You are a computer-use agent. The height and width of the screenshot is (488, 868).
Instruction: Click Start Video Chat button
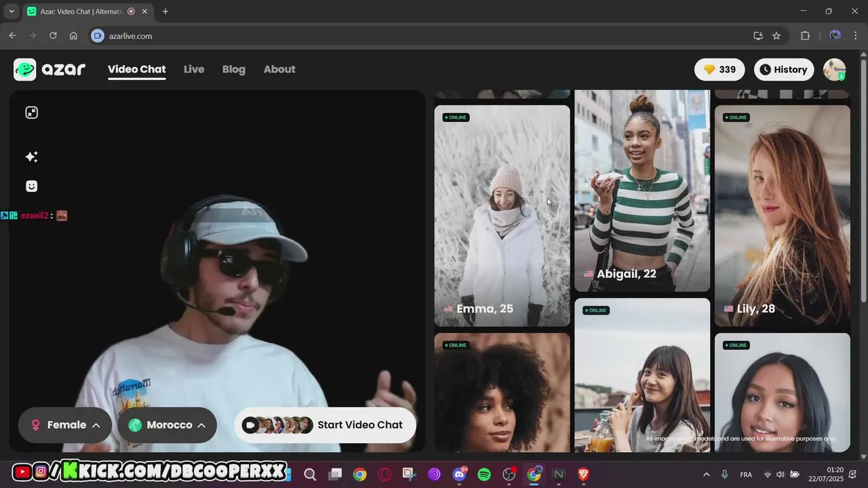tap(325, 425)
